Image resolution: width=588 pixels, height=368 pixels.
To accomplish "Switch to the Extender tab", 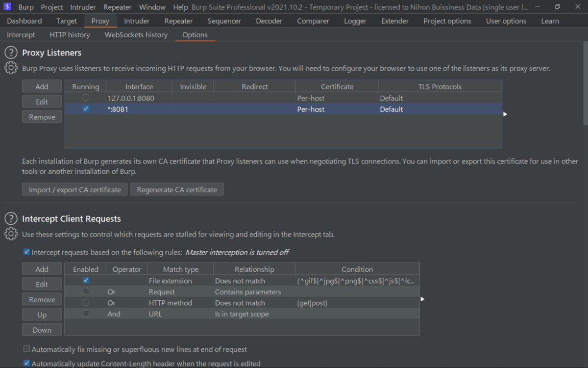I will tap(395, 21).
